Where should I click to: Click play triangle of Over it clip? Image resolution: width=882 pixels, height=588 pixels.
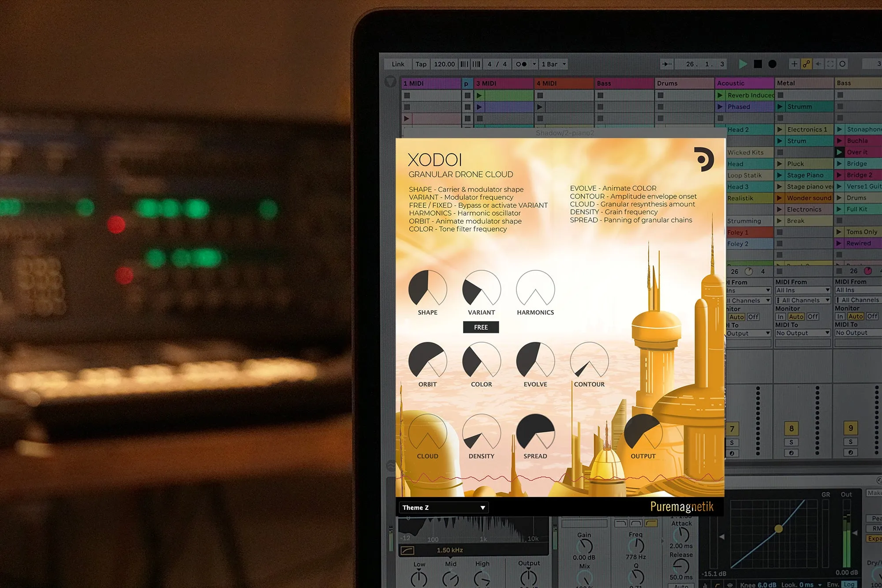[840, 152]
